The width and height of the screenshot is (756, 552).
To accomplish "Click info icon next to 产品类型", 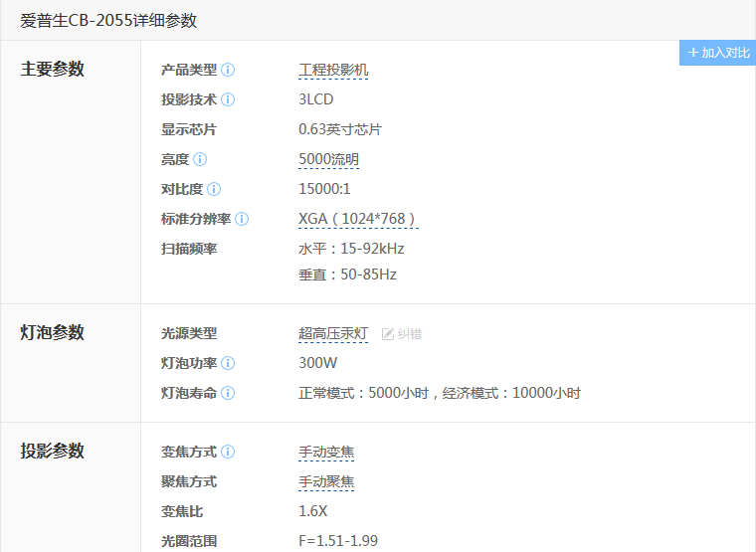I will pos(228,70).
